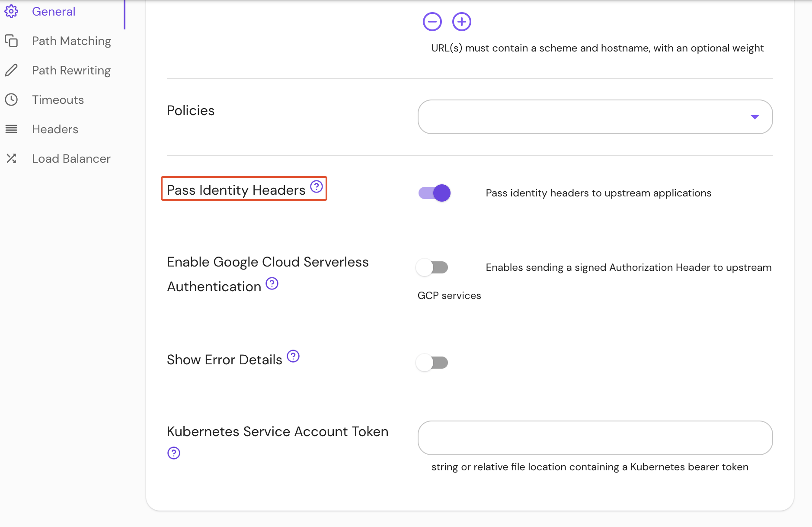Navigate to the Headers section
The width and height of the screenshot is (812, 527).
pyautogui.click(x=54, y=129)
